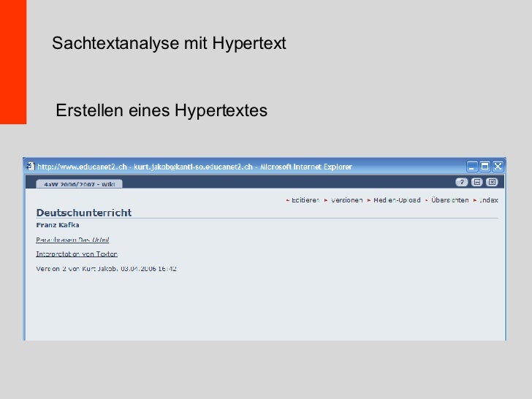Click the Sachtextanalyse mit Hypertext title
532x399 pixels.
[169, 43]
